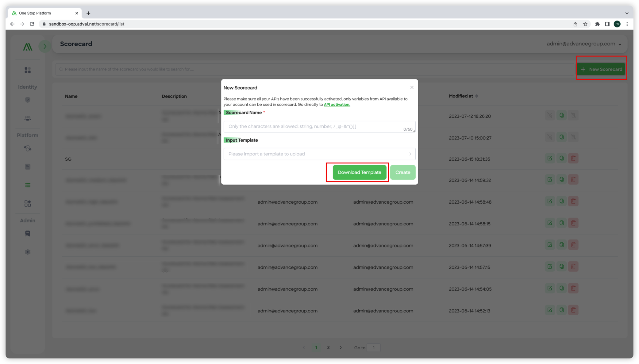Click the Input Template field to expand
This screenshot has height=364, width=639.
320,154
